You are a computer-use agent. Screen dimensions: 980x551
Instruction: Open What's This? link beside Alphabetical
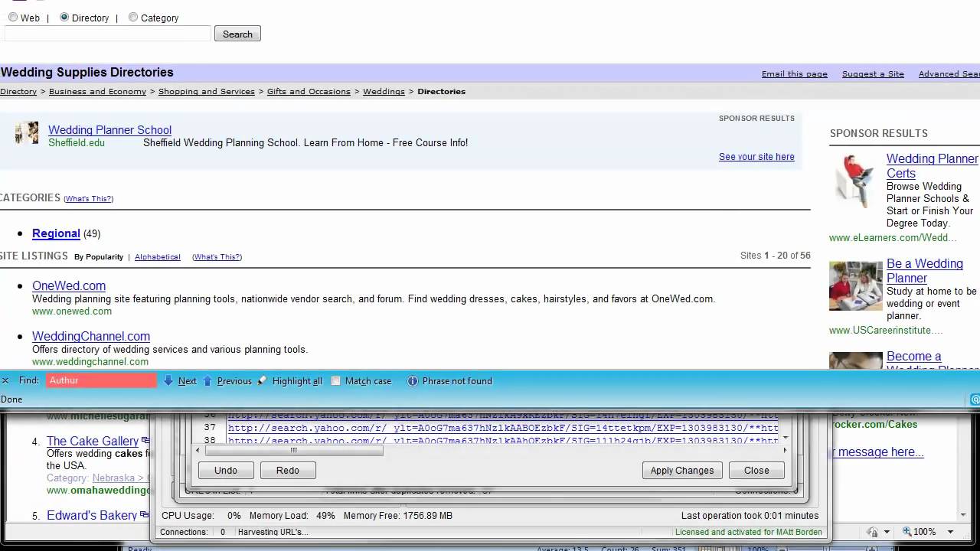pos(217,257)
